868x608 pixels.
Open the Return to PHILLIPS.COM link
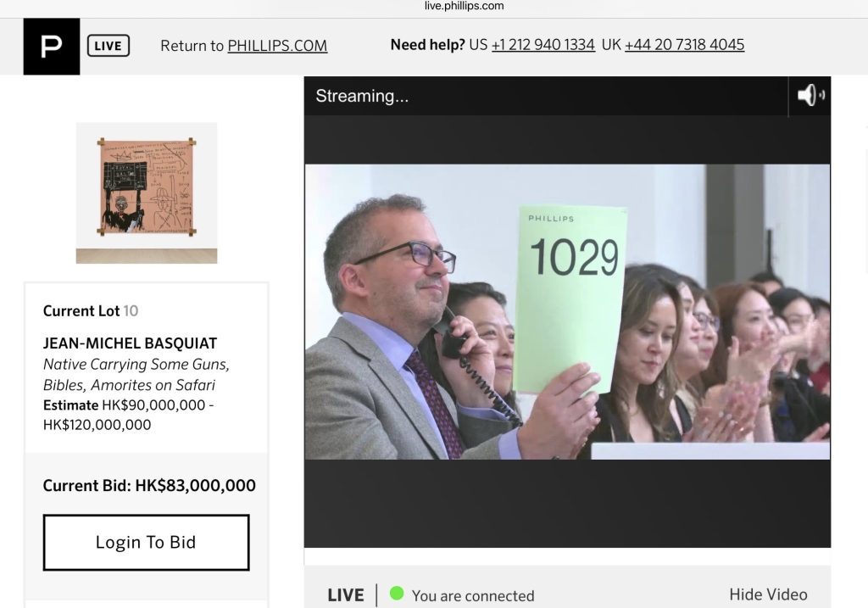pos(243,46)
